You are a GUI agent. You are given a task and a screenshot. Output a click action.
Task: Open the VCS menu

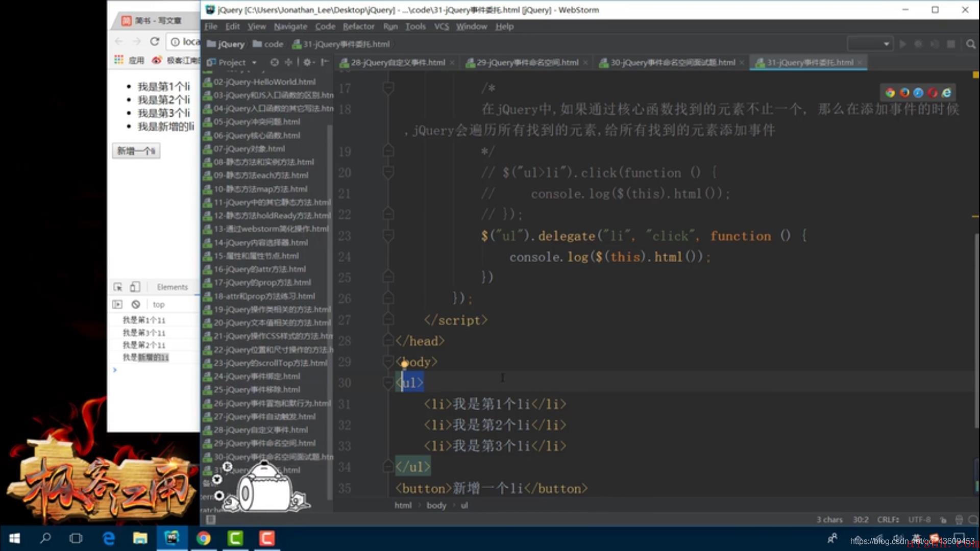click(442, 27)
